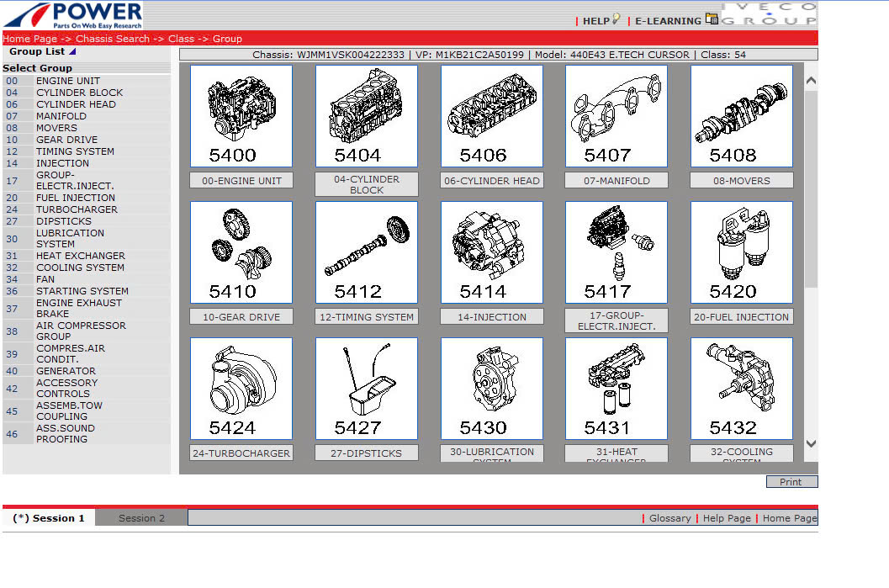Screen dimensions: 889x588
Task: Select the 5430 lubrication system image
Action: pos(491,389)
